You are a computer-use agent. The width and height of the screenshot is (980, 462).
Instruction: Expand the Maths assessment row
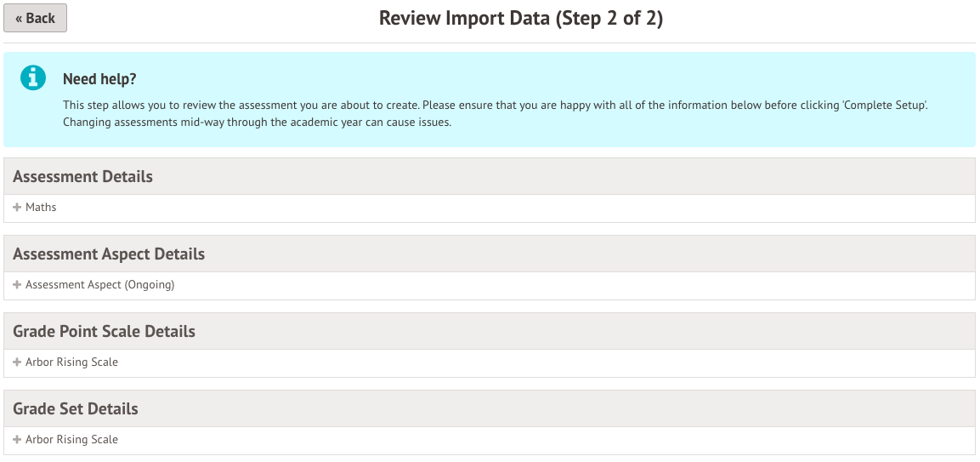tap(41, 208)
